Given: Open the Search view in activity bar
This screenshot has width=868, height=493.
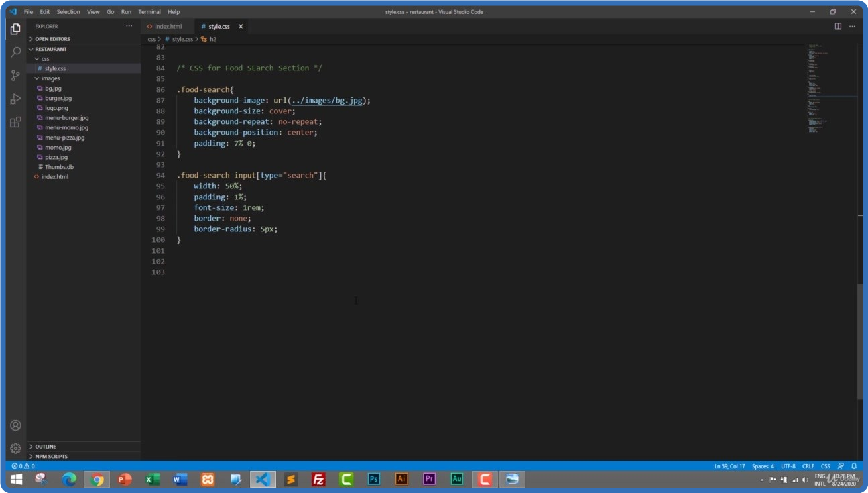Looking at the screenshot, I should pos(15,52).
